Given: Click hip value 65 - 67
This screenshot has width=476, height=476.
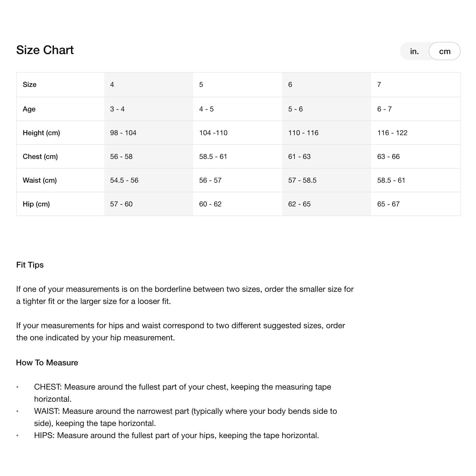Looking at the screenshot, I should pyautogui.click(x=388, y=204).
